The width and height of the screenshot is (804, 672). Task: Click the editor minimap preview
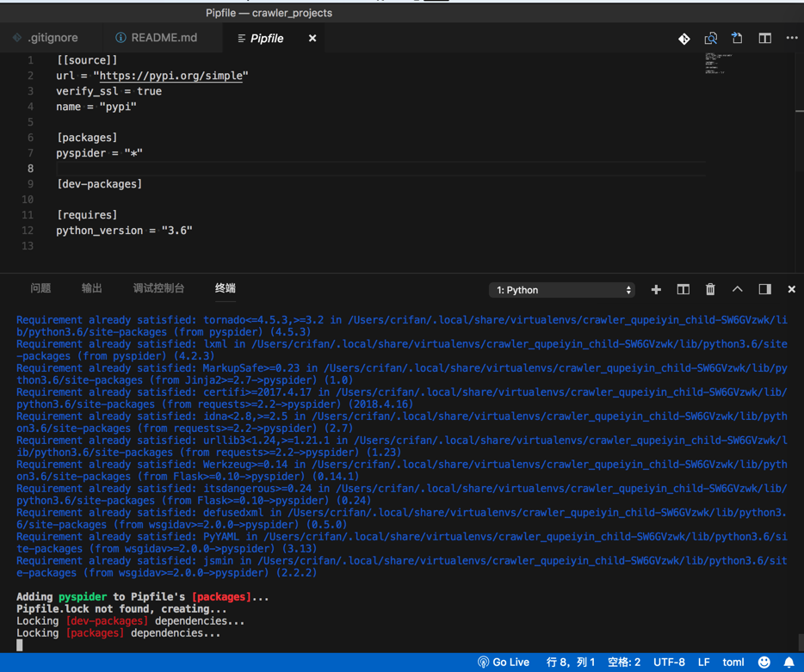[x=719, y=64]
